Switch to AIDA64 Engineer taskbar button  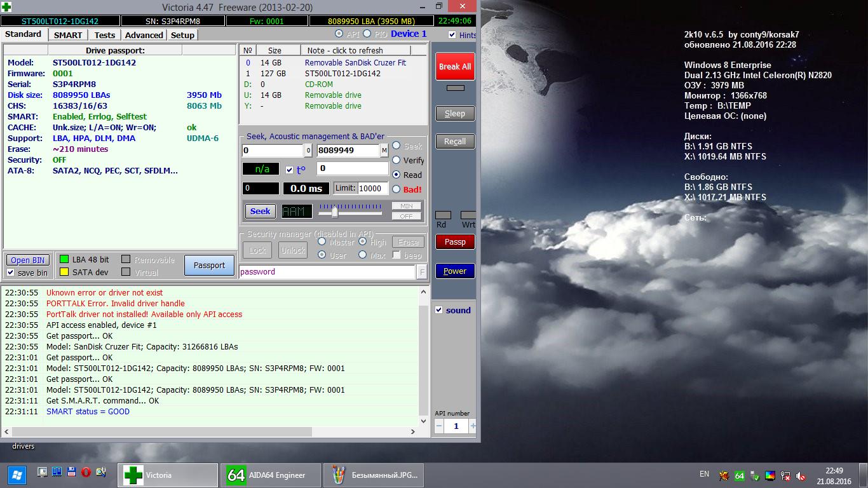(x=271, y=475)
